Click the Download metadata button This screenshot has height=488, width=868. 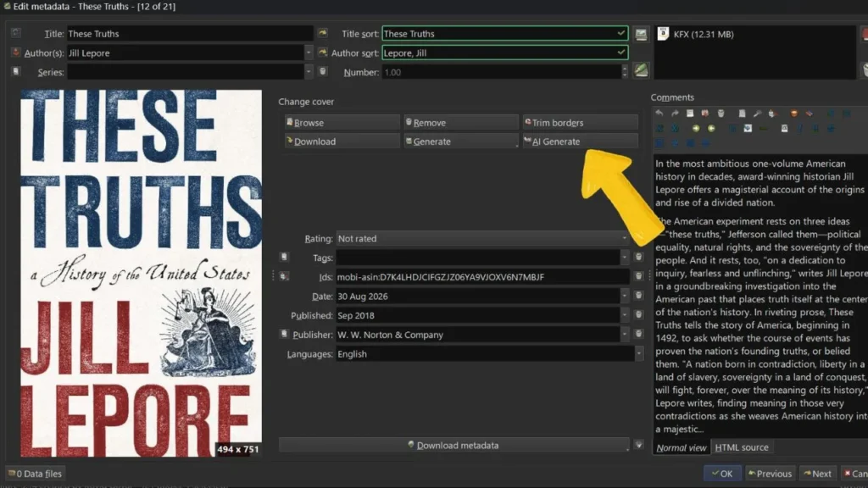pyautogui.click(x=454, y=445)
